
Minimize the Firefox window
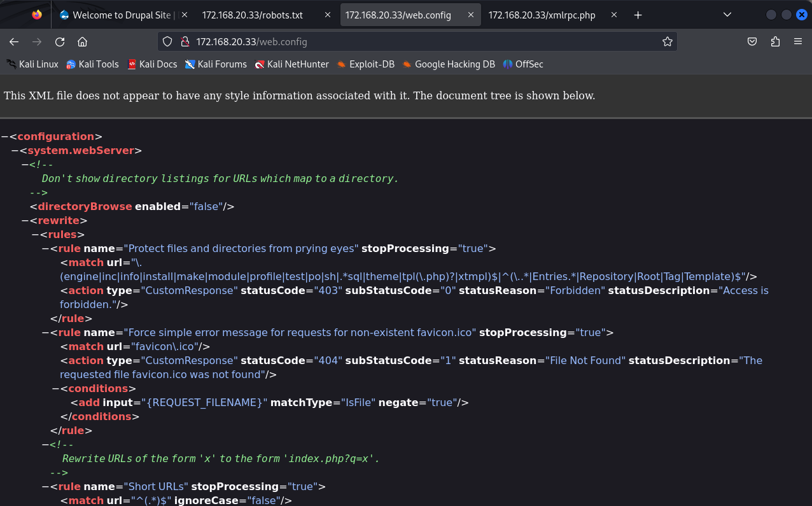(x=771, y=15)
